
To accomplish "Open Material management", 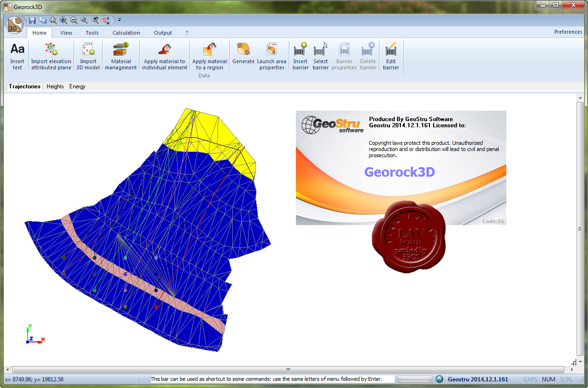I will 121,56.
